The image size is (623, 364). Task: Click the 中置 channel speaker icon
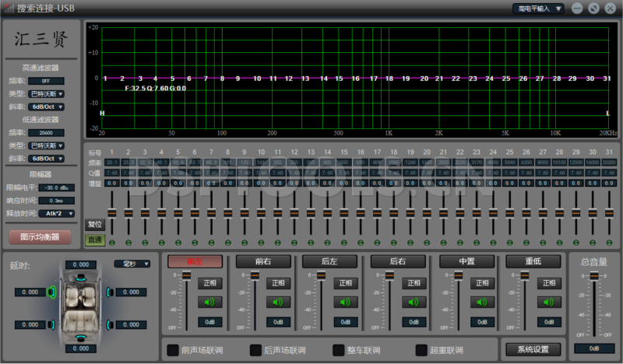[482, 302]
